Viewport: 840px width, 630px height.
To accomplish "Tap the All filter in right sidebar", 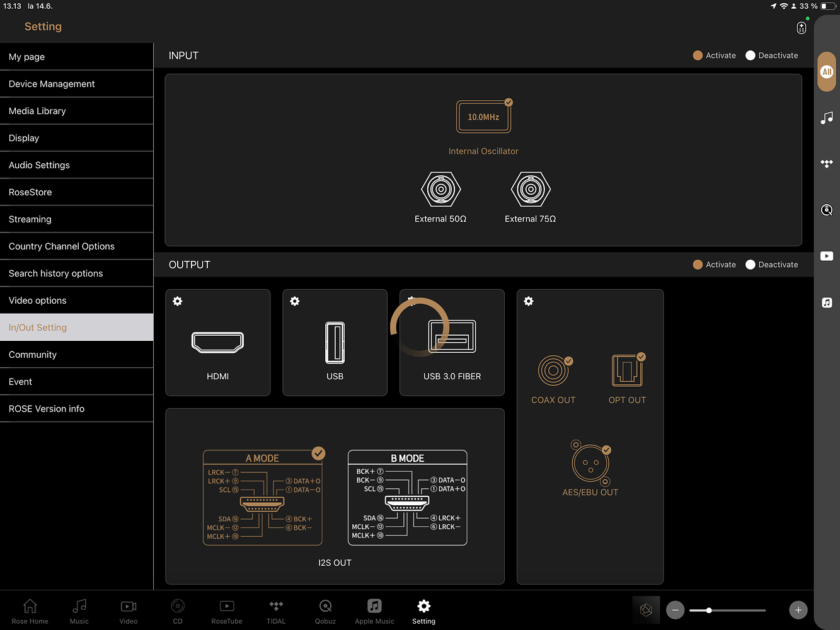I will [827, 72].
